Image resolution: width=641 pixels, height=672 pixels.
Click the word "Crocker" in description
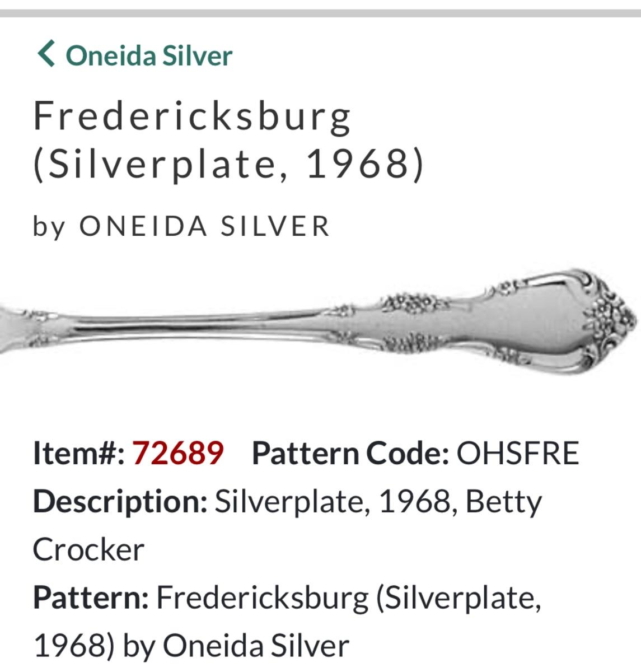pyautogui.click(x=88, y=549)
